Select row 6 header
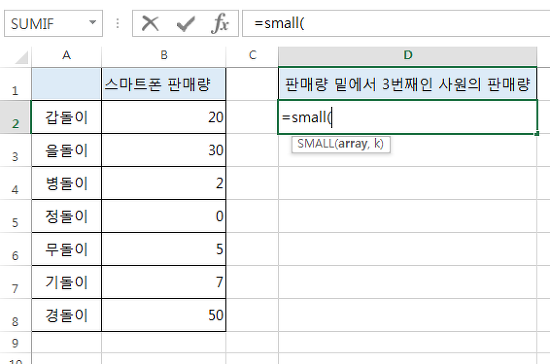 (x=15, y=249)
